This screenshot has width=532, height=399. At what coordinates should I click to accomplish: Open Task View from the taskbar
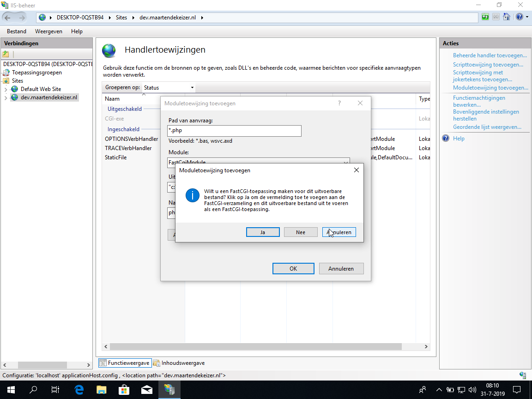55,390
